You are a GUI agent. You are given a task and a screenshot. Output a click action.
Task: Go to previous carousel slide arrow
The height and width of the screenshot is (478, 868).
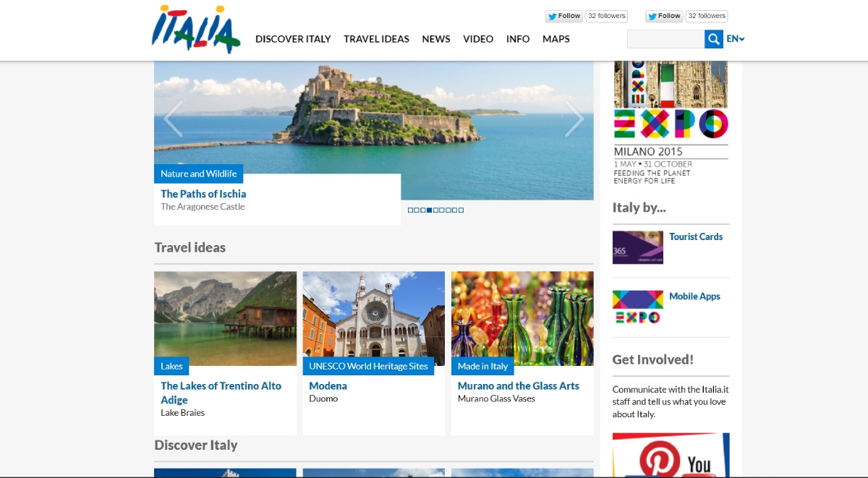173,119
